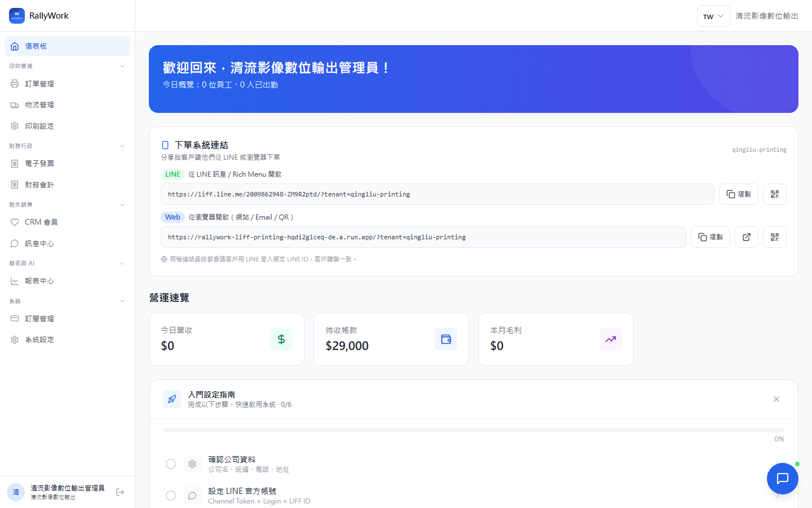812x508 pixels.
Task: Open 設定 LINE 官方帳號 setup step
Action: click(x=474, y=495)
